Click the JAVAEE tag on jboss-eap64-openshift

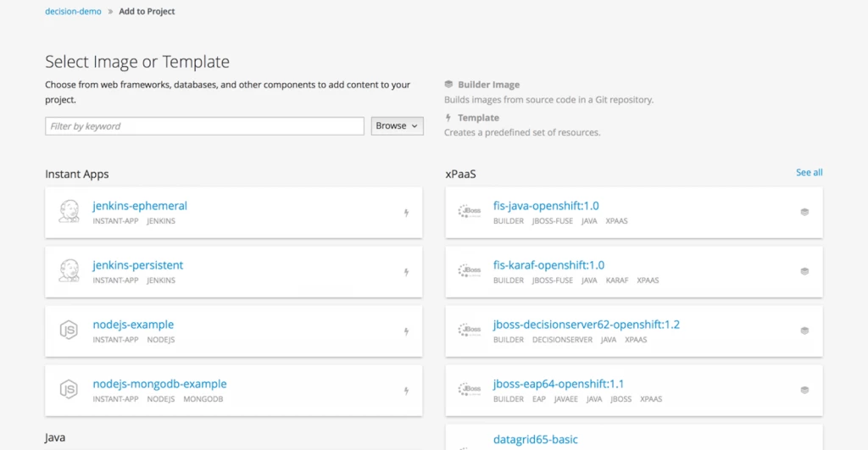click(x=565, y=398)
